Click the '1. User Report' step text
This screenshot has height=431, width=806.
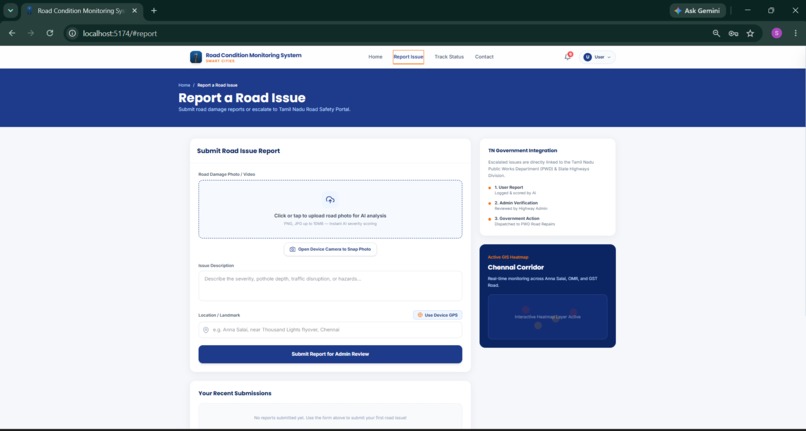pos(508,188)
